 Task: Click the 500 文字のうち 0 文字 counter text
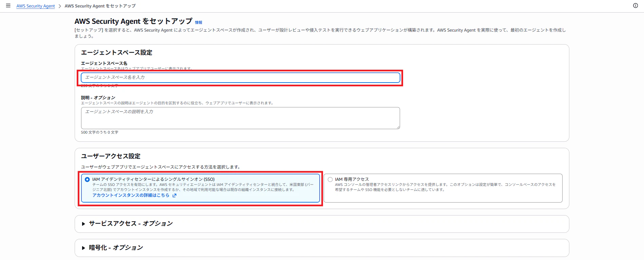(x=99, y=133)
